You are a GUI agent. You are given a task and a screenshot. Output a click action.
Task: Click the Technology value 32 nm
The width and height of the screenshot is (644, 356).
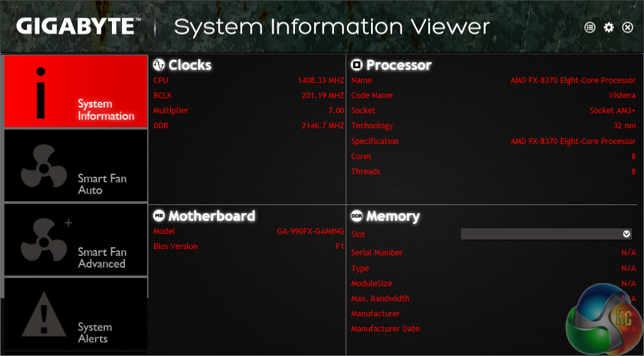625,126
